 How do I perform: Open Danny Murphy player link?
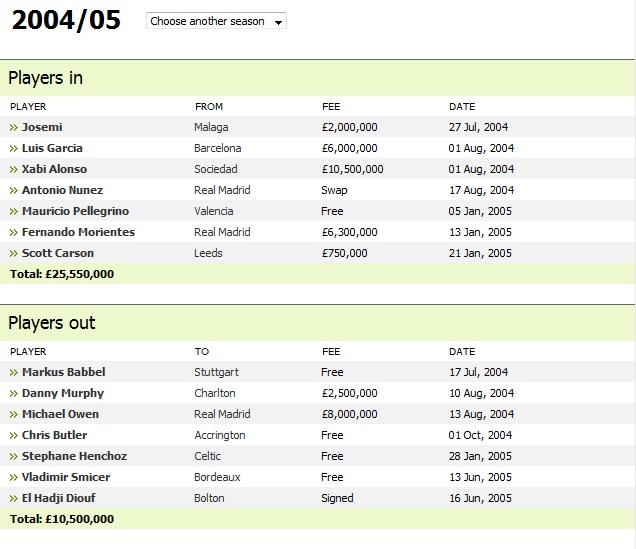click(63, 393)
